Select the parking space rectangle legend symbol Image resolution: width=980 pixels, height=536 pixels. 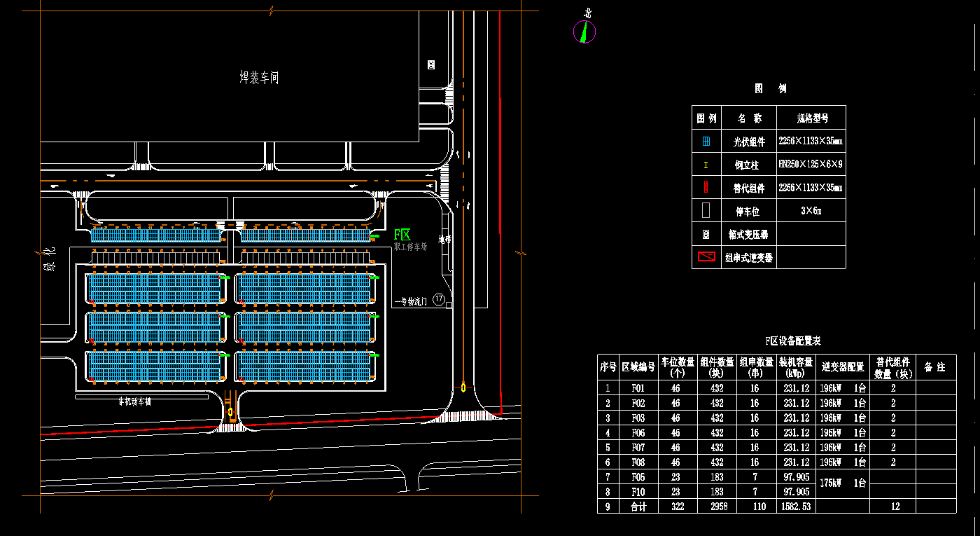[x=706, y=210]
